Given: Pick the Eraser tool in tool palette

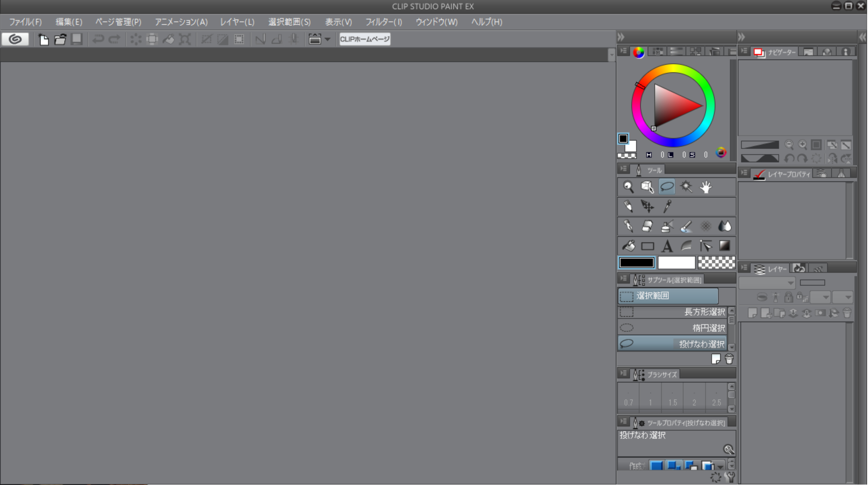Looking at the screenshot, I should [648, 226].
